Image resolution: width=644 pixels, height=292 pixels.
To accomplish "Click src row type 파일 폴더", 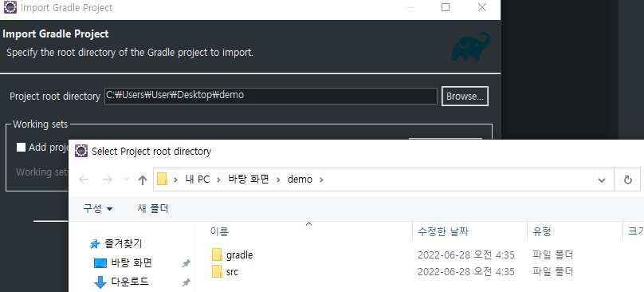I will coord(553,272).
